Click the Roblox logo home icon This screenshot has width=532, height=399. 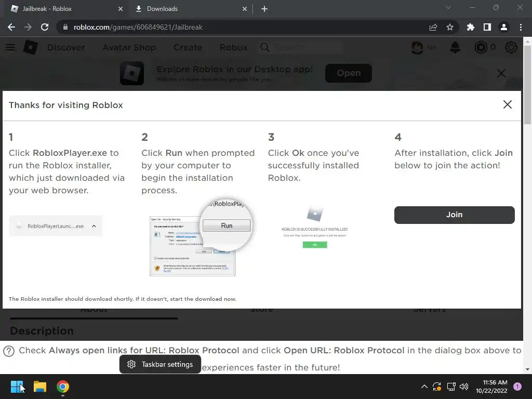[x=30, y=47]
